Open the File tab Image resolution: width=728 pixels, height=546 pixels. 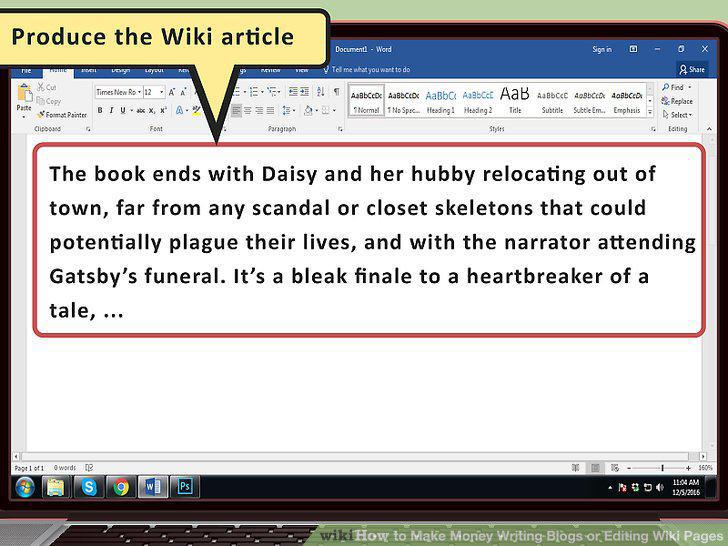[x=26, y=71]
